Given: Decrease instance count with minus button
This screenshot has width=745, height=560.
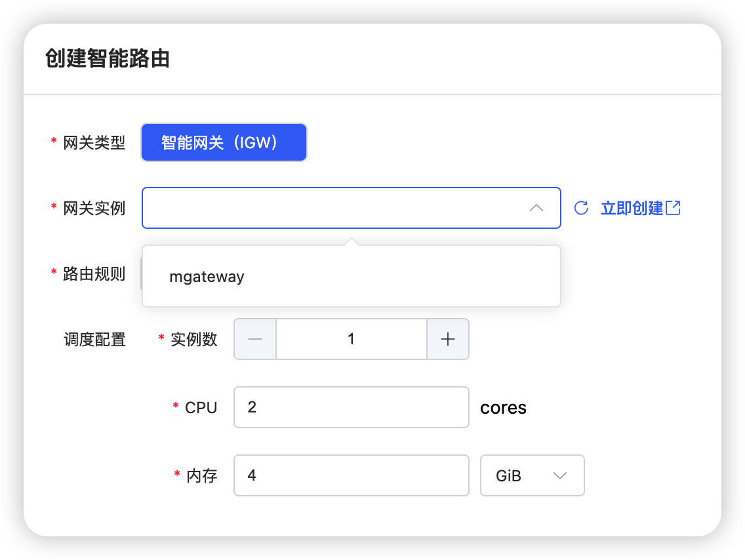Looking at the screenshot, I should click(x=255, y=339).
